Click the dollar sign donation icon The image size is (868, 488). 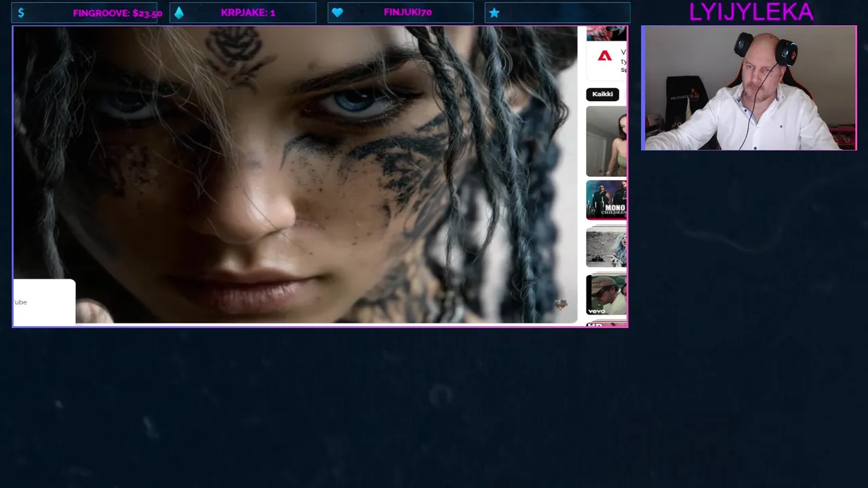(21, 13)
